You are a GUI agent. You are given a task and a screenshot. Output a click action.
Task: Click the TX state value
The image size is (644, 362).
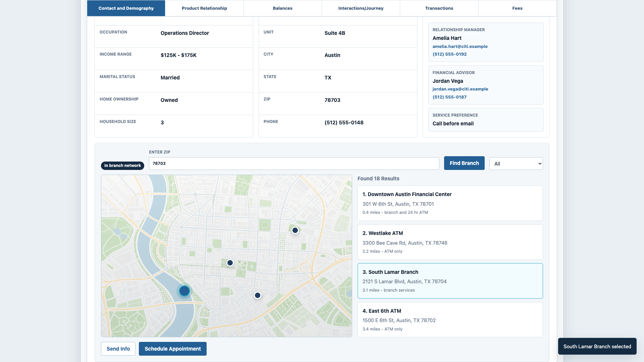click(x=328, y=77)
